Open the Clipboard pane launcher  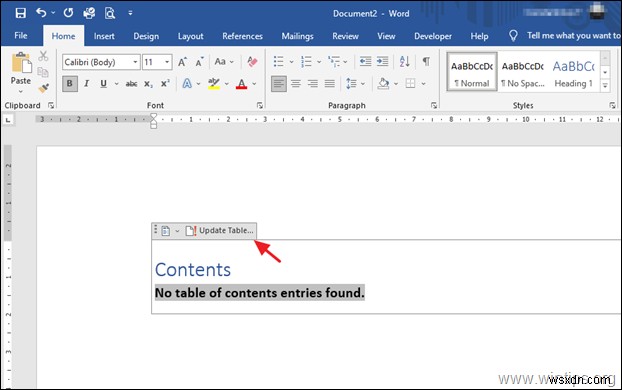[51, 105]
